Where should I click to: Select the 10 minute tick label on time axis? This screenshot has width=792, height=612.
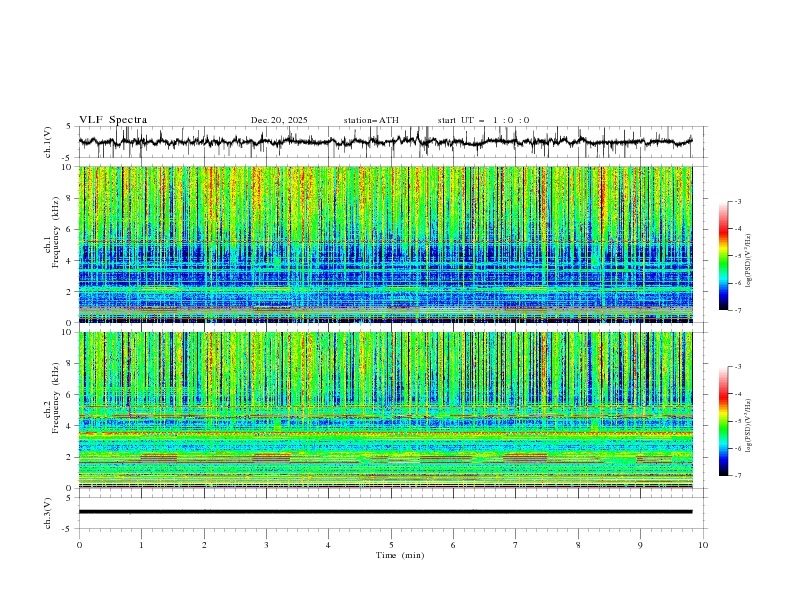[x=703, y=545]
